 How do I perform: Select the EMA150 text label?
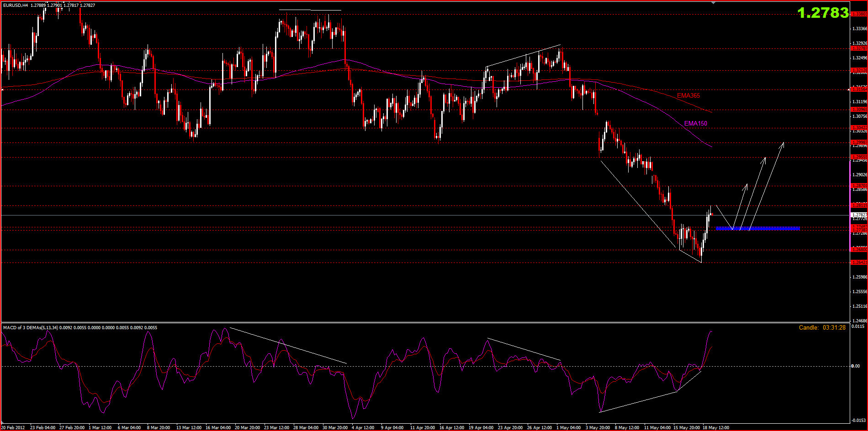[695, 123]
